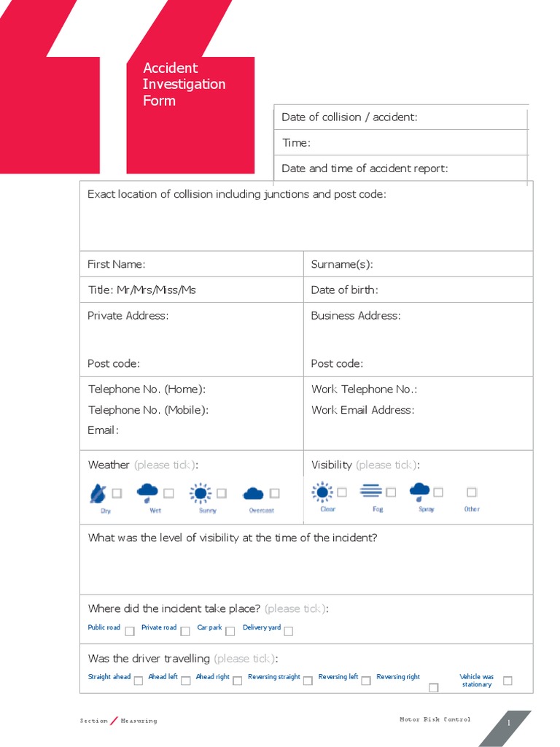Tick the Dry weather checkbox

coord(117,493)
